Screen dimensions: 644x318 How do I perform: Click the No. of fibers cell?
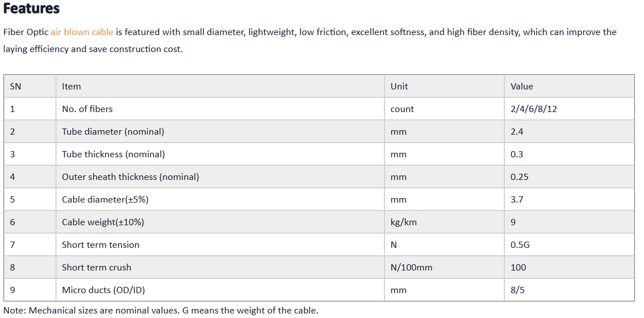click(x=220, y=109)
